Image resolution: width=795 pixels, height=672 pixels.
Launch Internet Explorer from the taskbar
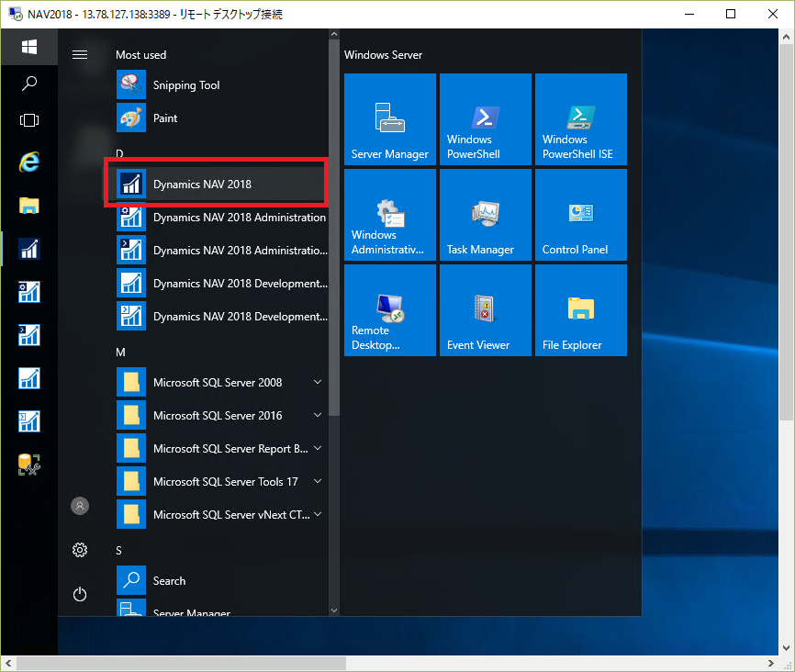coord(28,162)
